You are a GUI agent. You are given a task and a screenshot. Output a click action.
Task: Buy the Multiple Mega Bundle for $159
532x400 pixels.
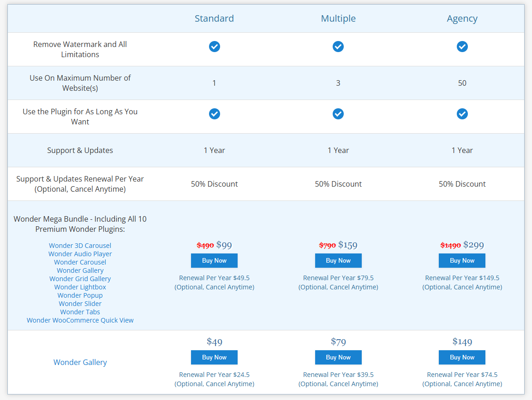click(x=338, y=261)
